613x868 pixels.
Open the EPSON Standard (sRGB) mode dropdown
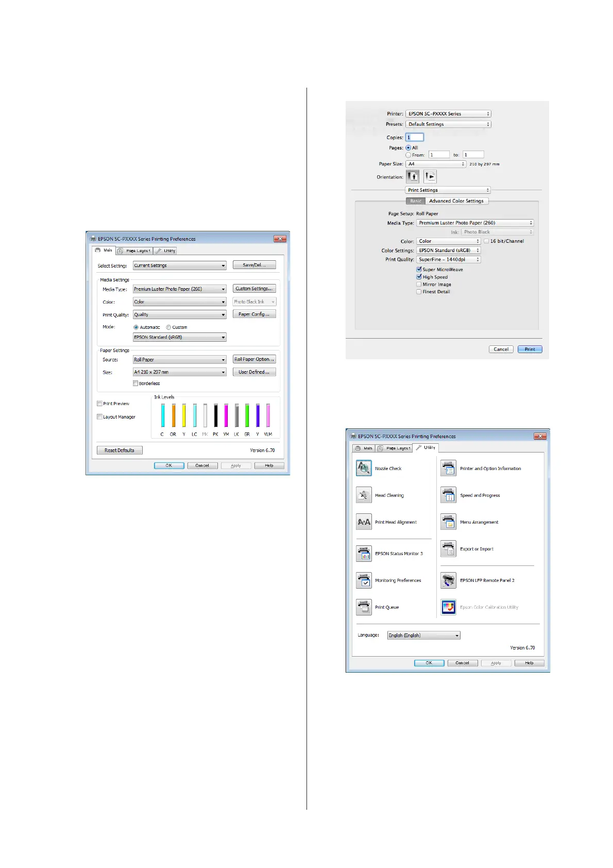(179, 337)
